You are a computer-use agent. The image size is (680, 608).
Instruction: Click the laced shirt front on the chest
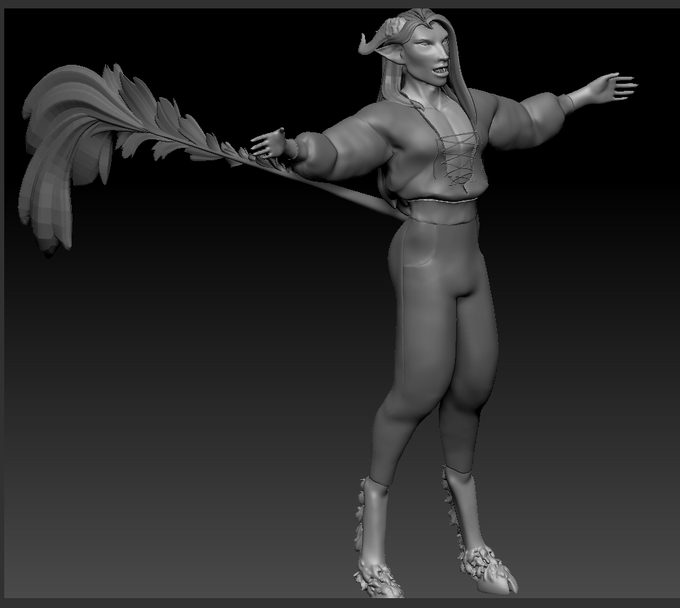(461, 160)
